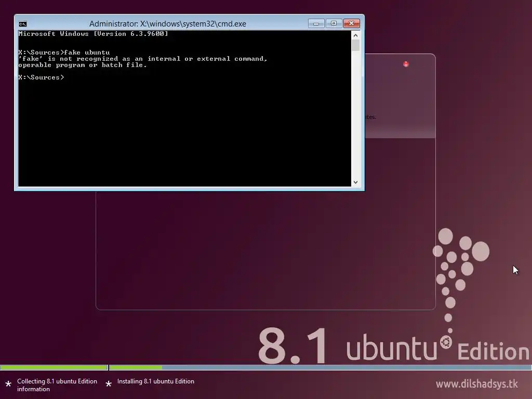The height and width of the screenshot is (399, 532).
Task: Click the 'fake ubuntu' command text
Action: (87, 52)
